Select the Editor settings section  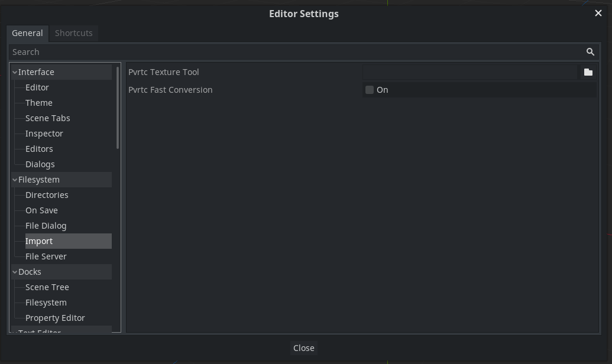pos(37,87)
